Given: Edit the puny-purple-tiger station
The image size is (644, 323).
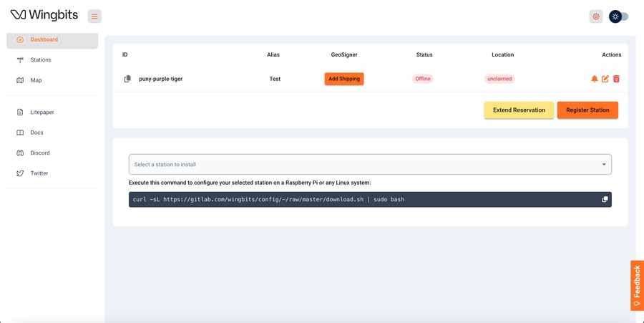Looking at the screenshot, I should 605,79.
